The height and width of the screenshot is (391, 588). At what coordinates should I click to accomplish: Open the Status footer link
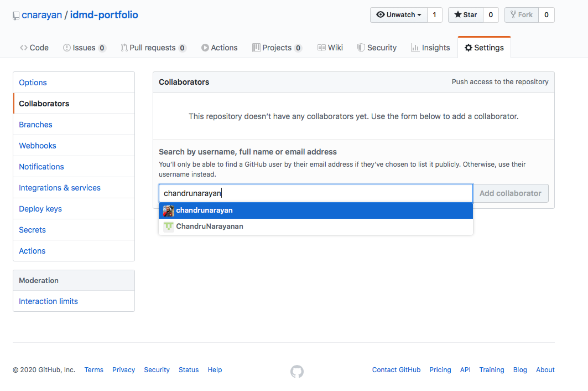tap(189, 370)
